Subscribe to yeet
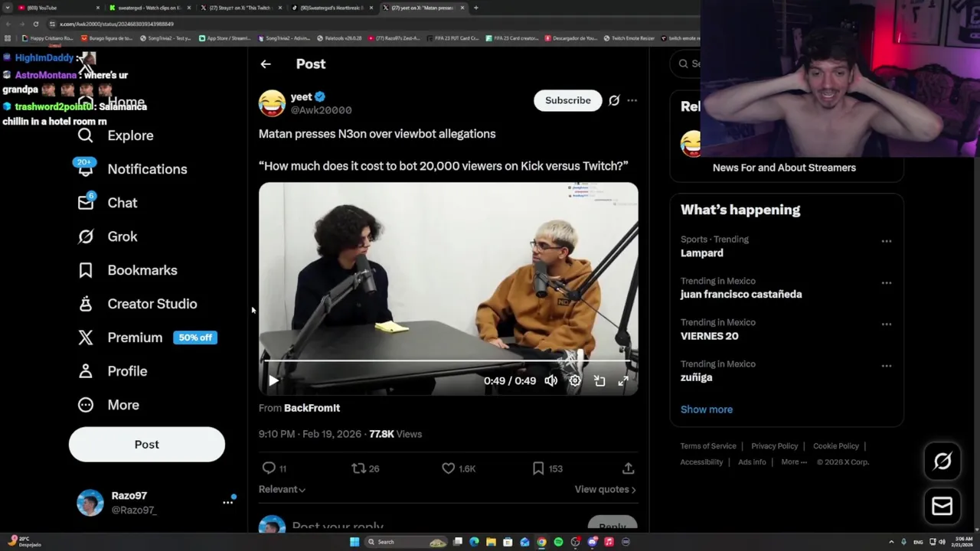Screen dimensions: 980x551 (568, 100)
